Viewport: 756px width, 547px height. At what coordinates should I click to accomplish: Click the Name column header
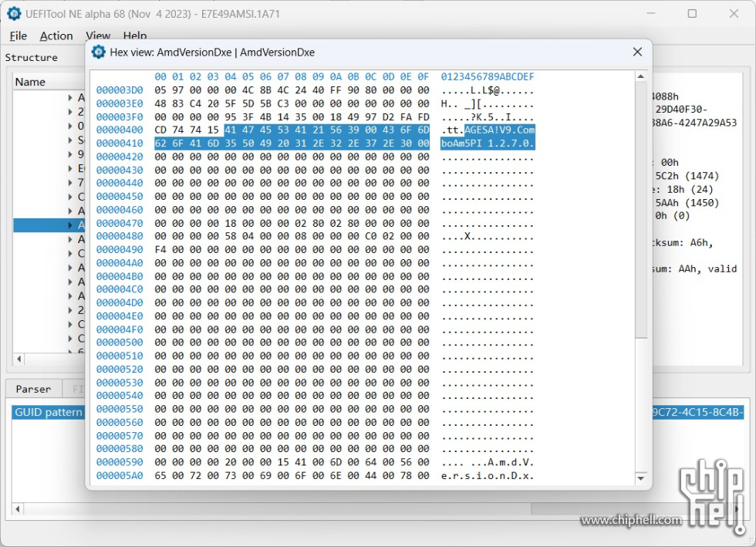31,82
